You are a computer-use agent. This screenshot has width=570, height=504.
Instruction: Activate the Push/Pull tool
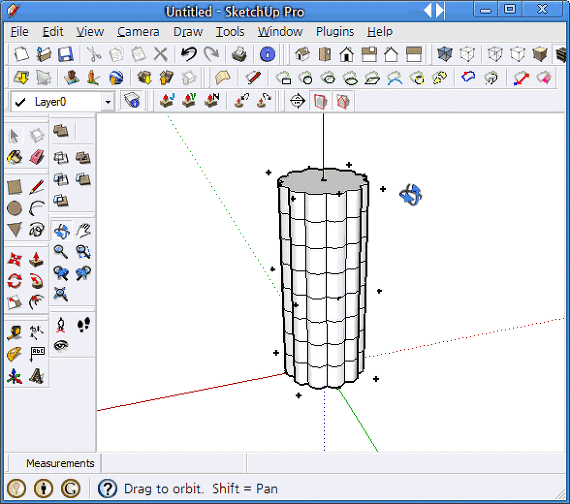click(37, 259)
